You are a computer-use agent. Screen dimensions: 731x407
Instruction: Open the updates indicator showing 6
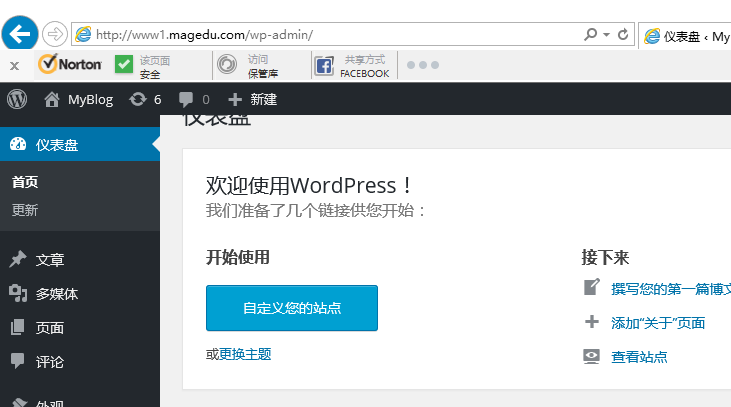pyautogui.click(x=145, y=99)
